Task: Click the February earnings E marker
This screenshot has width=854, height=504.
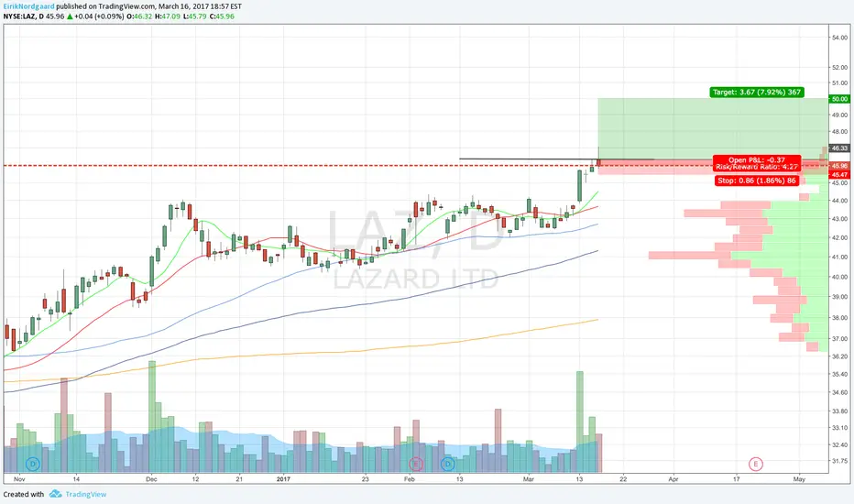Action: (416, 465)
